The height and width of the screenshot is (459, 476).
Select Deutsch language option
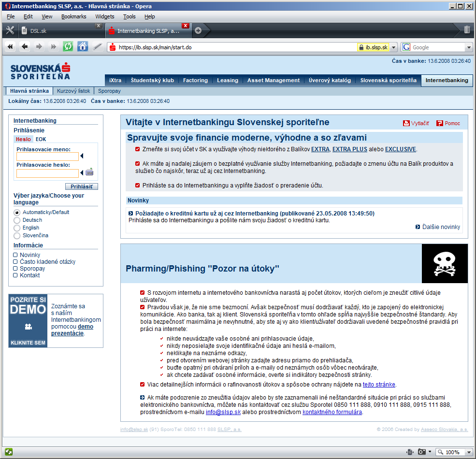tap(17, 220)
